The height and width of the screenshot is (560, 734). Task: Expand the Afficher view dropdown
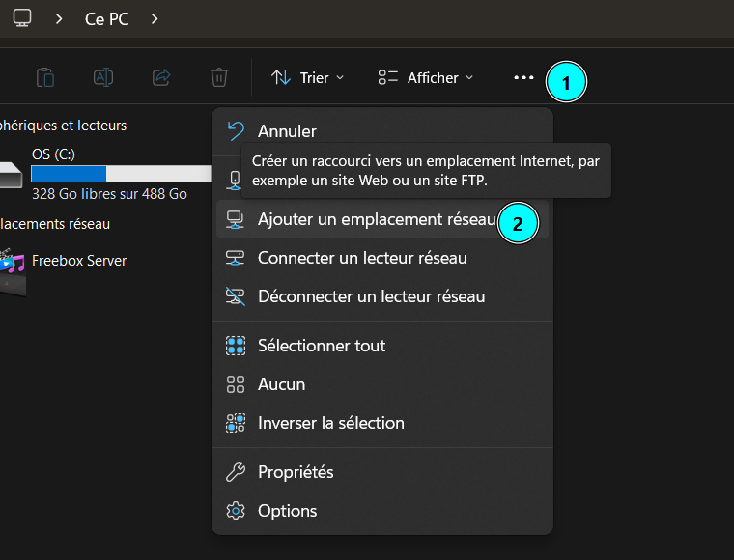point(426,77)
